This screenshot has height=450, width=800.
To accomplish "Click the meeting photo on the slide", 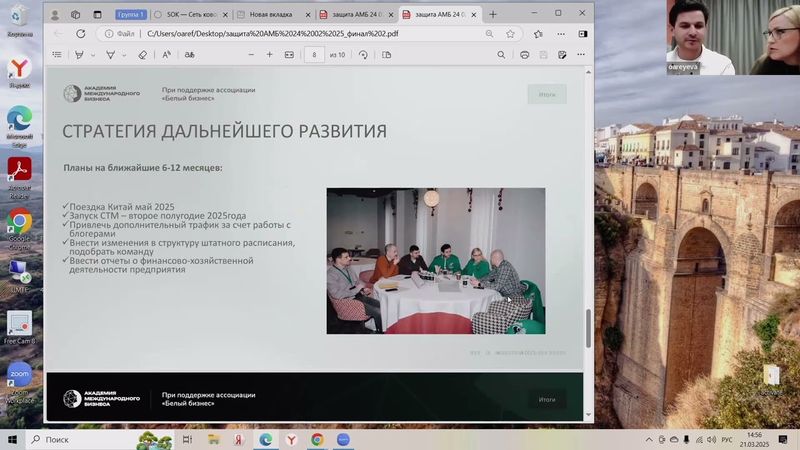I will pos(436,261).
